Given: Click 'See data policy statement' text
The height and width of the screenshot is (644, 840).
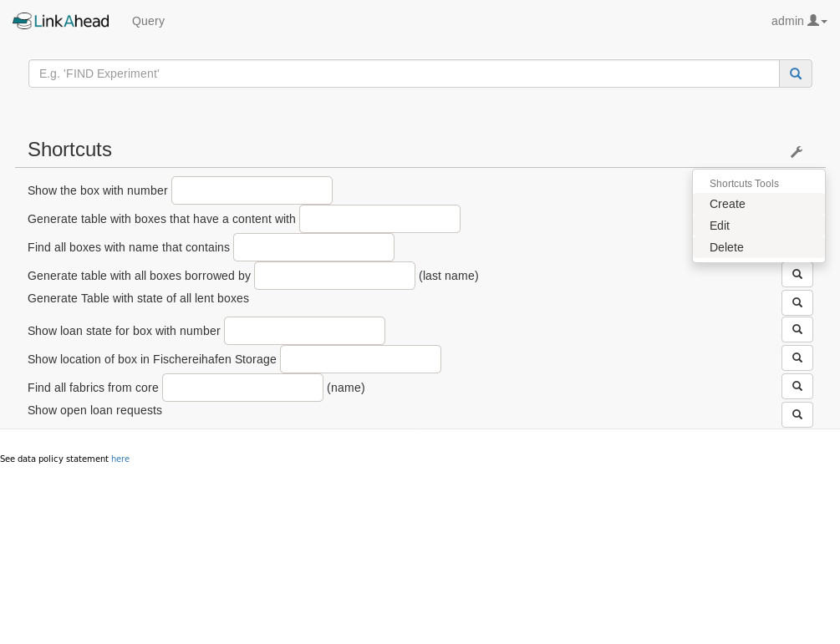Looking at the screenshot, I should click(54, 459).
